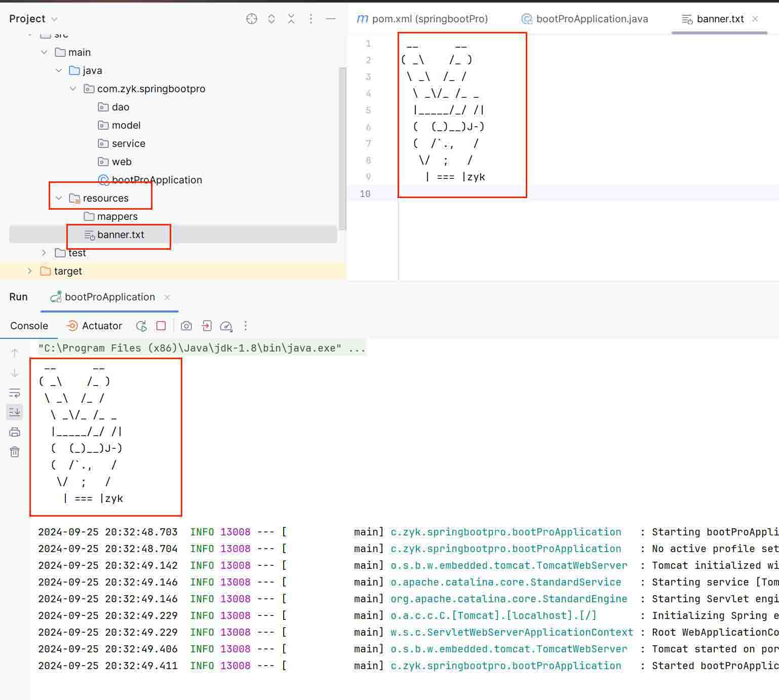The width and height of the screenshot is (779, 700).
Task: Stop the running application
Action: pyautogui.click(x=161, y=326)
